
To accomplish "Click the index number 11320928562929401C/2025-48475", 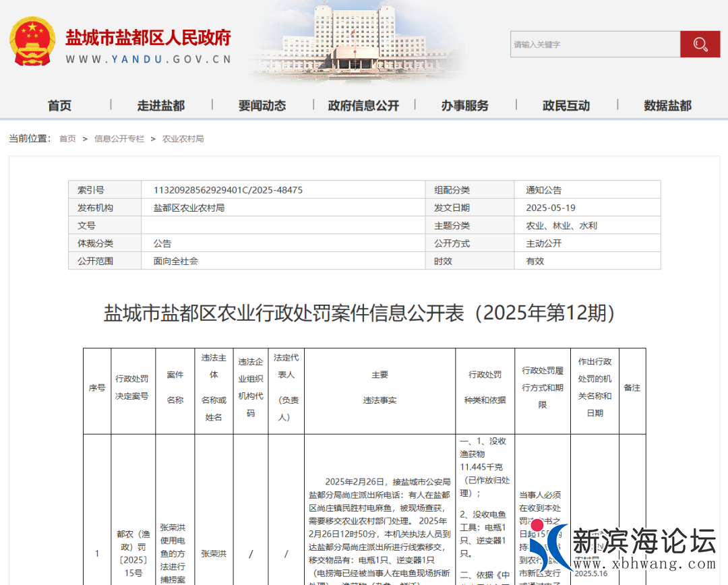I will coord(228,190).
